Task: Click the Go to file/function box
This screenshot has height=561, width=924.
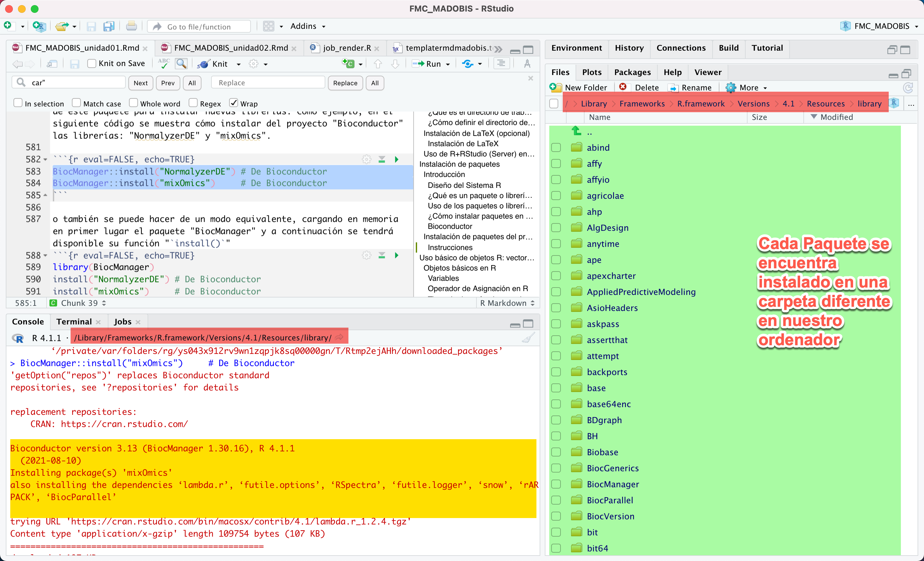Action: point(199,26)
